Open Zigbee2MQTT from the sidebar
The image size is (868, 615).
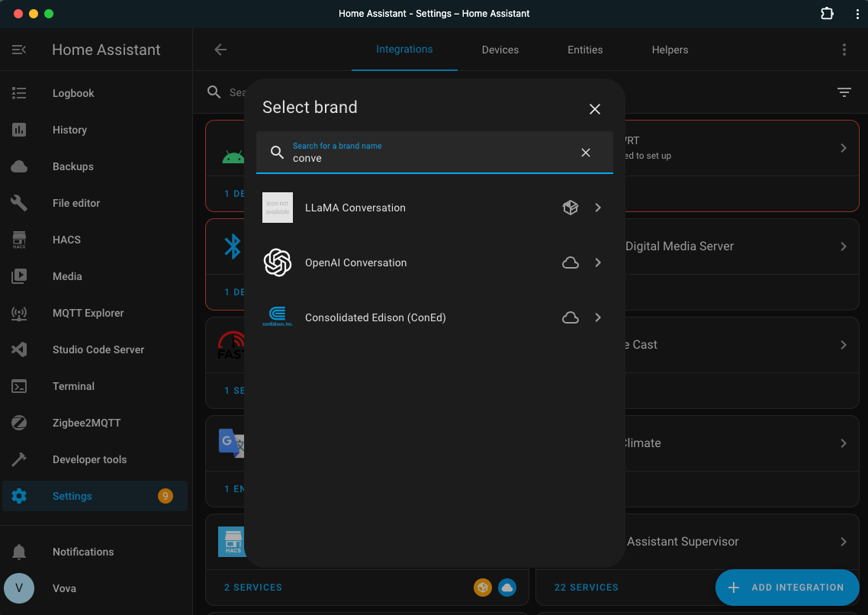pos(86,423)
